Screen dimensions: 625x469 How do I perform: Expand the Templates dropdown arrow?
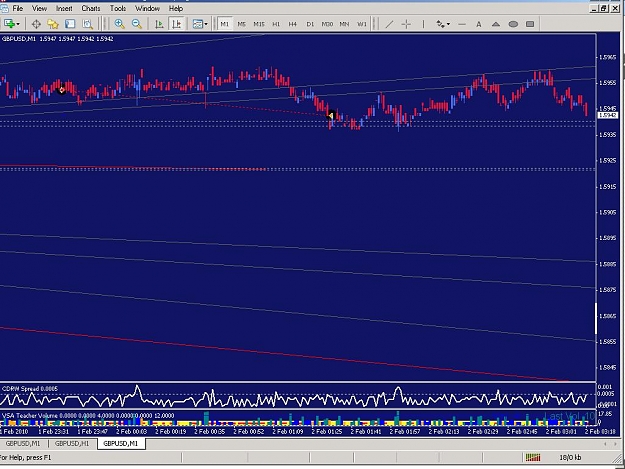click(x=206, y=24)
